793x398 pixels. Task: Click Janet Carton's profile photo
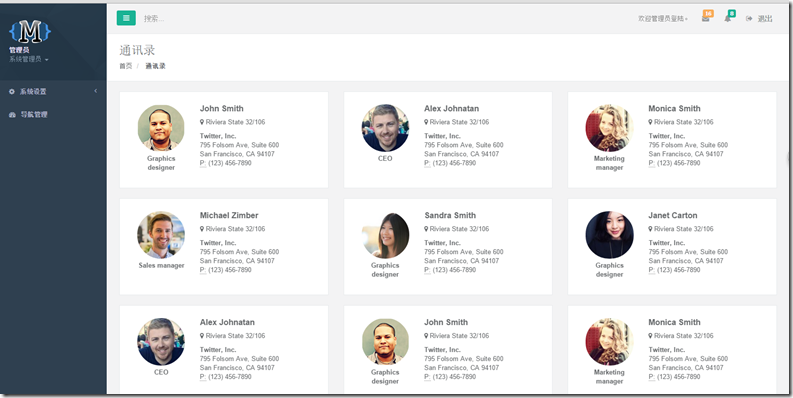pyautogui.click(x=609, y=235)
